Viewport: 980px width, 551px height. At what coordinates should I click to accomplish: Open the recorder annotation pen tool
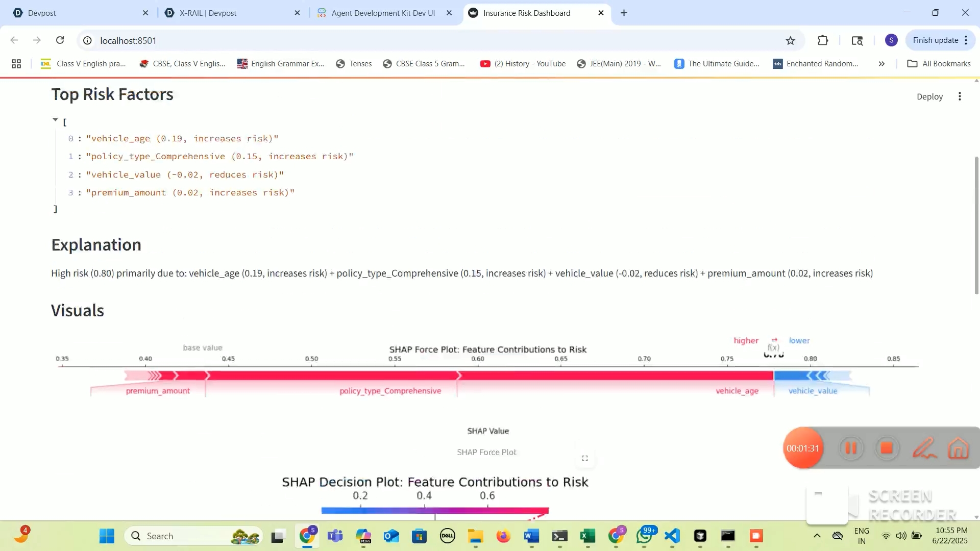tap(923, 448)
